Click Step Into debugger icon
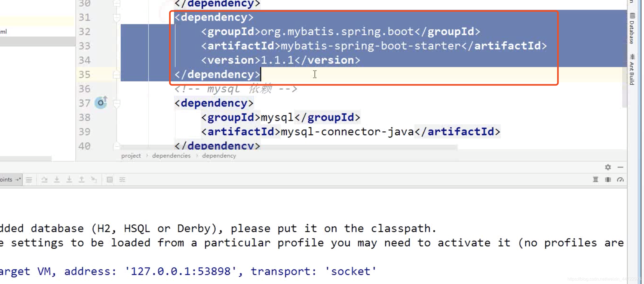Image resolution: width=644 pixels, height=284 pixels. click(57, 180)
